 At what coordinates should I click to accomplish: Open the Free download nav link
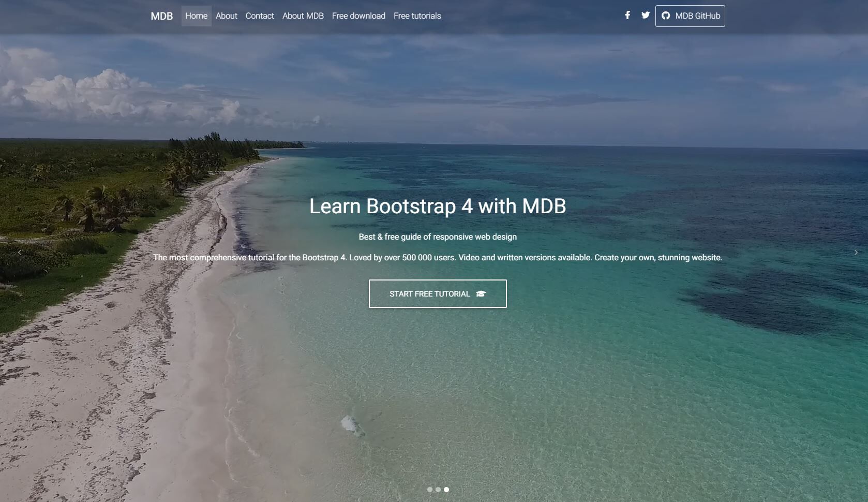(358, 16)
